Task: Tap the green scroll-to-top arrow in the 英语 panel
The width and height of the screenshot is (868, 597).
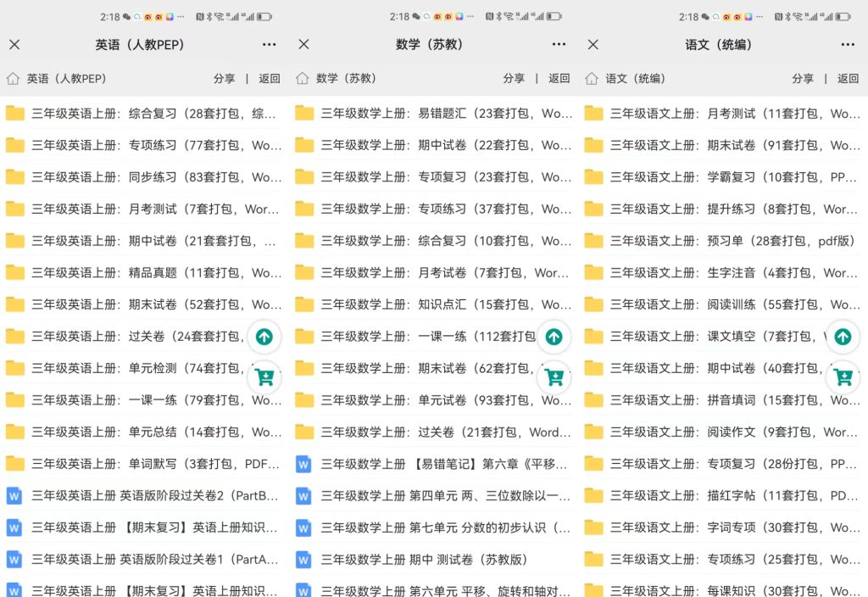Action: (x=264, y=337)
